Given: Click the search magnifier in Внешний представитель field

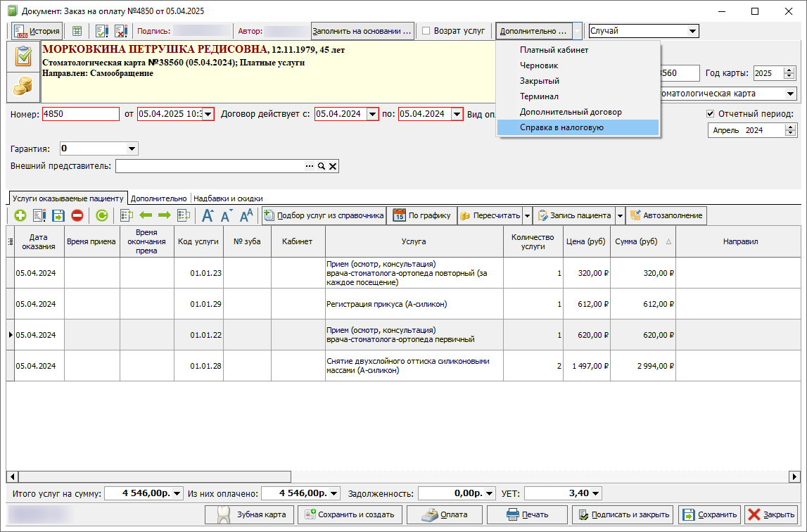Looking at the screenshot, I should tap(321, 166).
